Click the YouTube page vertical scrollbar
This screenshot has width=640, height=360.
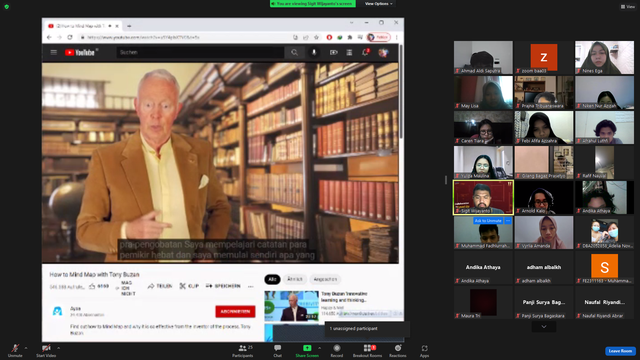click(x=402, y=93)
